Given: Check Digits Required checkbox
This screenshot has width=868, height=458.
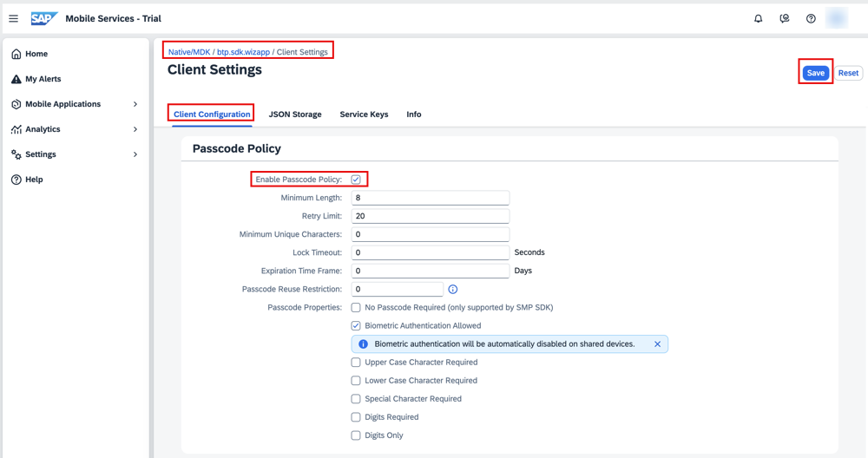Looking at the screenshot, I should coord(356,417).
